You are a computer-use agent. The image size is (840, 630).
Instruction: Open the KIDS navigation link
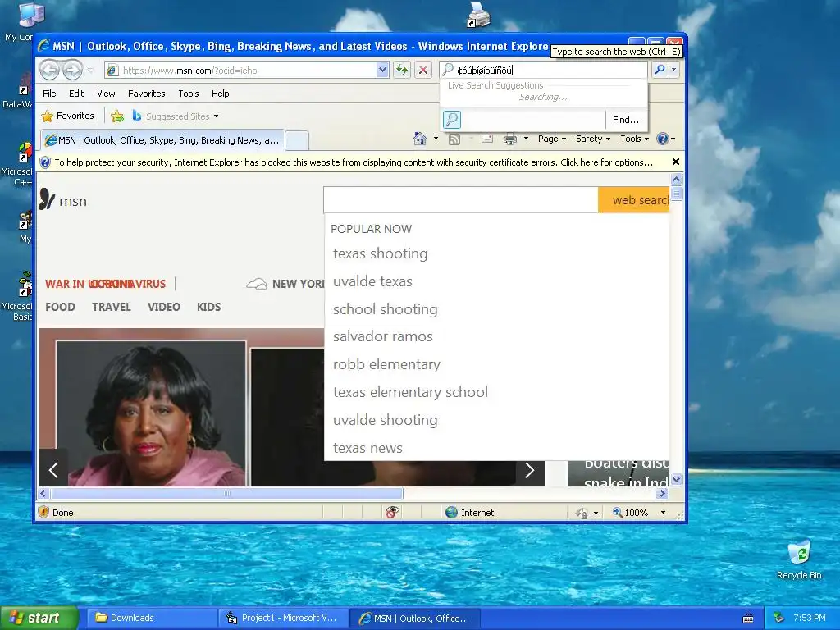tap(208, 307)
